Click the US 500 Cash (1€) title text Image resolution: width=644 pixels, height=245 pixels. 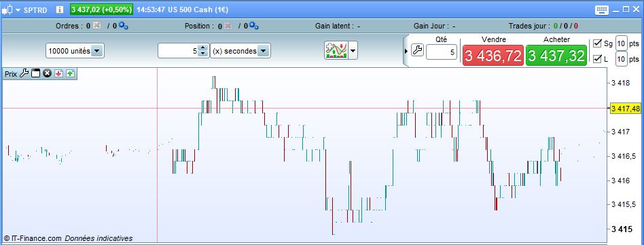(x=198, y=10)
